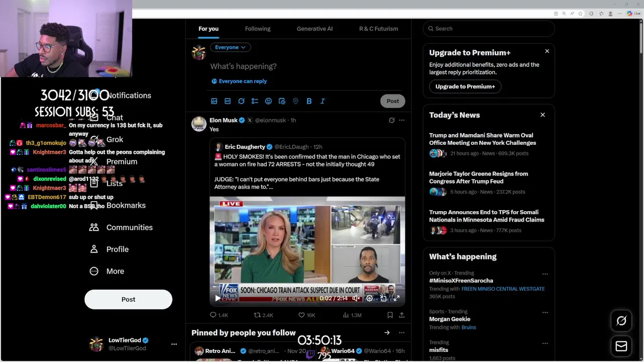
Task: Open more options on Elon Musk's post
Action: click(401, 120)
